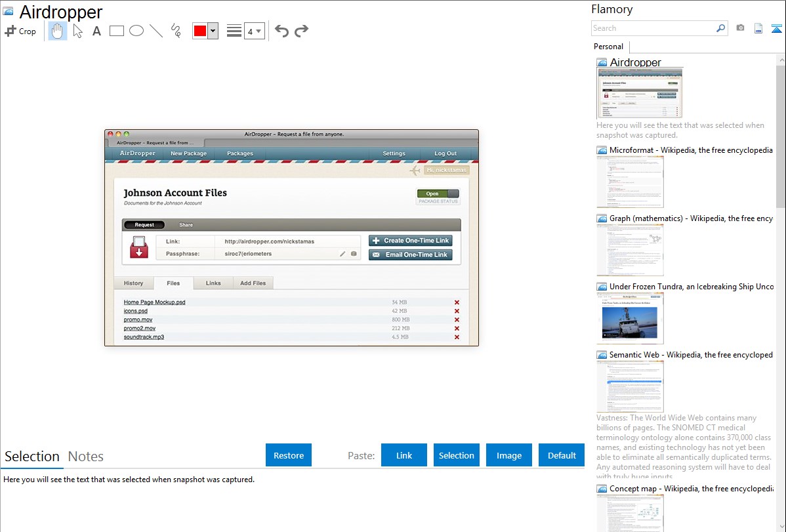Open the Add Files tab

[253, 283]
